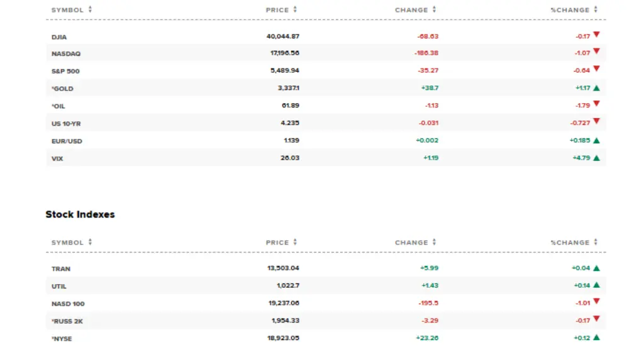The image size is (644, 362).
Task: Click the PRICE header in Stock Indexes table
Action: point(277,243)
